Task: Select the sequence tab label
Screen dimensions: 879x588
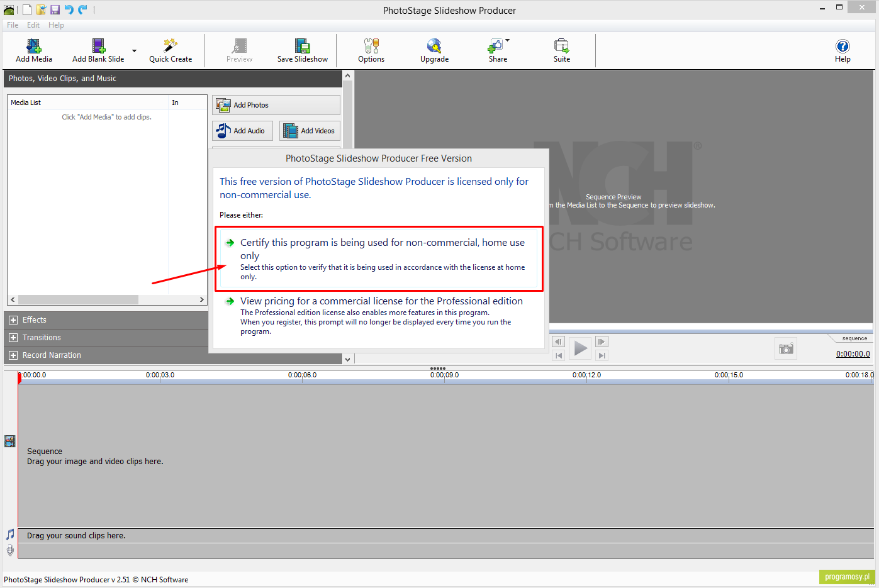Action: [x=854, y=338]
